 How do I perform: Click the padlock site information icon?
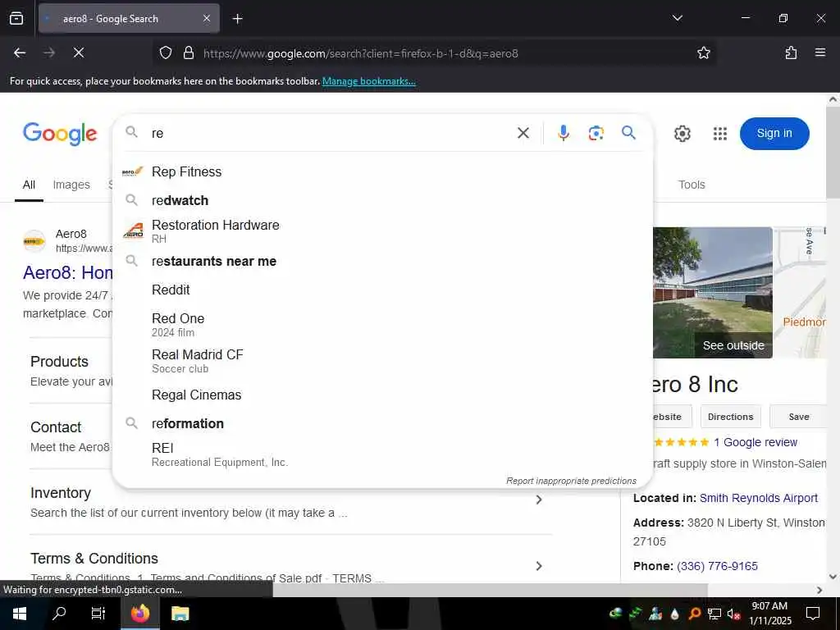(189, 53)
